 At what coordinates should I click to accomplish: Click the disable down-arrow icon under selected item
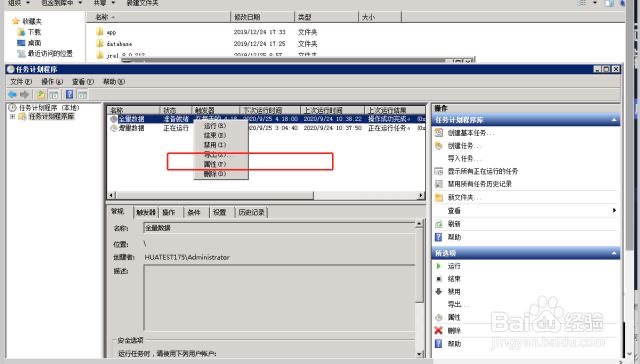(x=439, y=292)
